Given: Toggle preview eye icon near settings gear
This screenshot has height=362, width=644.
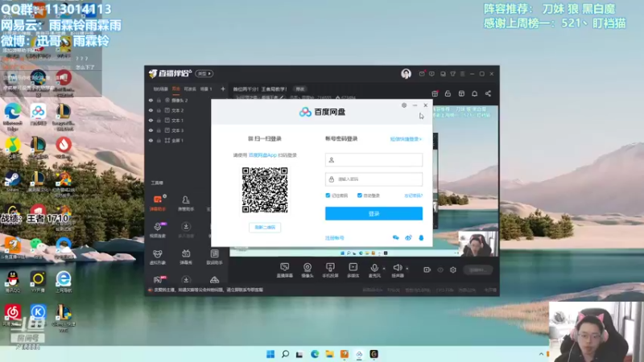Looking at the screenshot, I should pyautogui.click(x=440, y=269).
